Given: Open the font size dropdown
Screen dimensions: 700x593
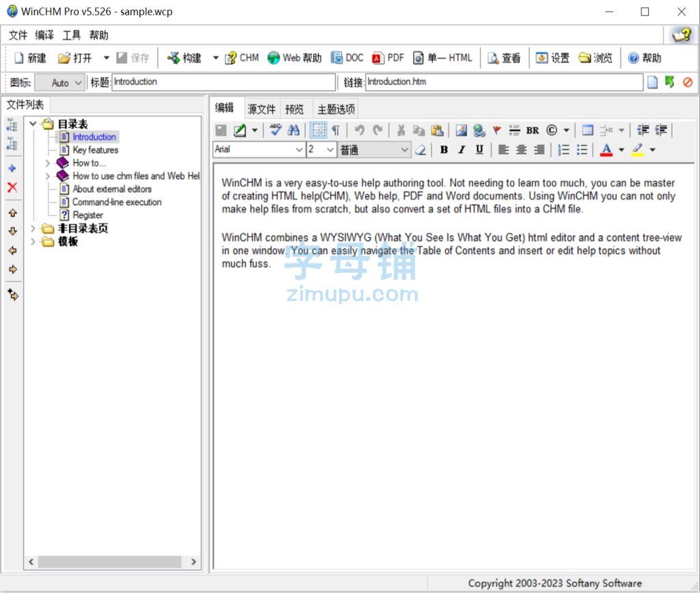Looking at the screenshot, I should pos(330,150).
